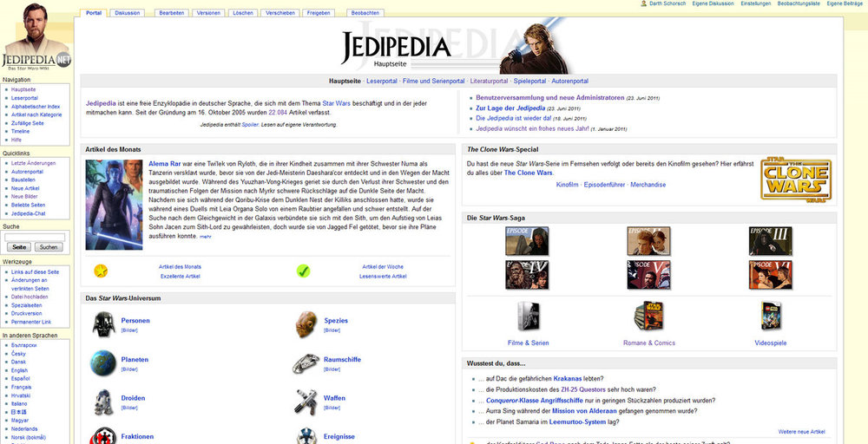Open the Autorenportal link in the portal bar
The height and width of the screenshot is (444, 868).
tap(569, 82)
